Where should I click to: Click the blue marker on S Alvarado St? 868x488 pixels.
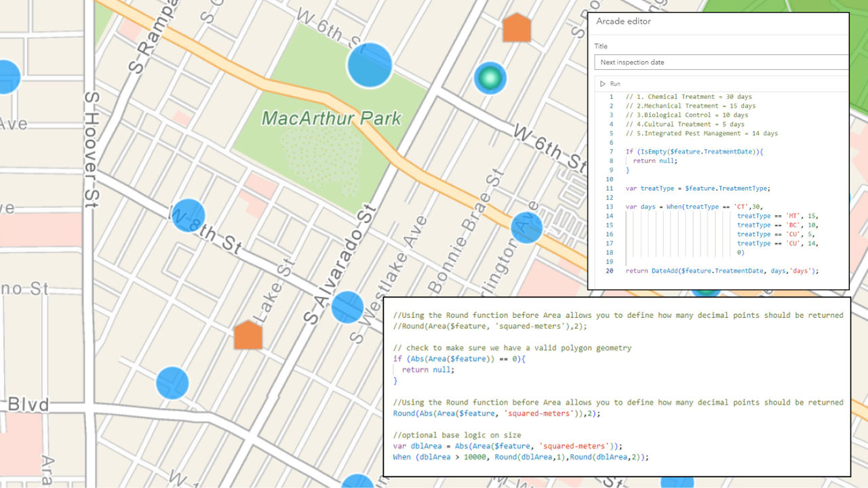[347, 306]
